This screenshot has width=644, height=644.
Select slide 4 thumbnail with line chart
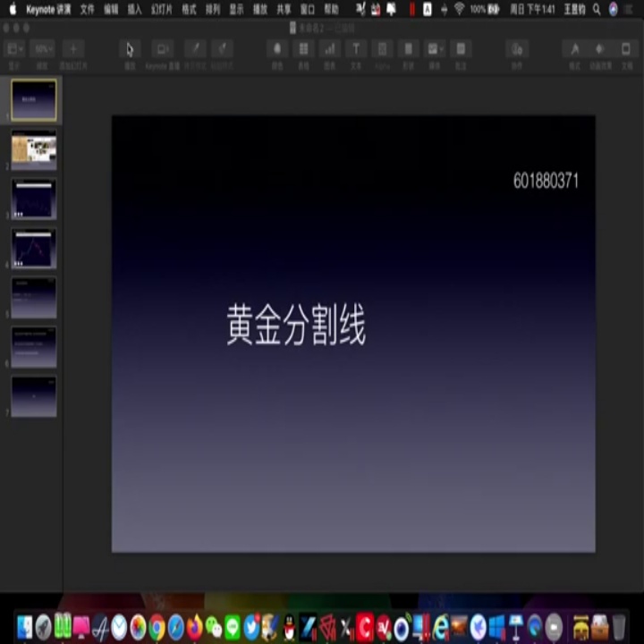pos(34,248)
